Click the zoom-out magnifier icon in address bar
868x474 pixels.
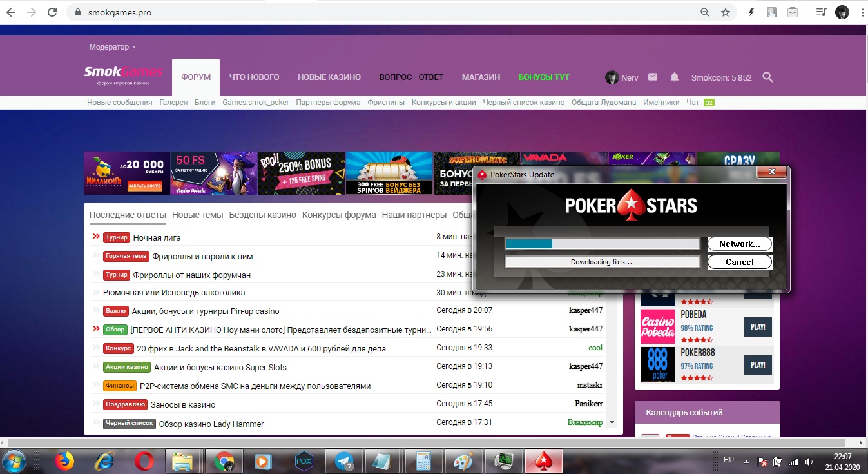705,12
